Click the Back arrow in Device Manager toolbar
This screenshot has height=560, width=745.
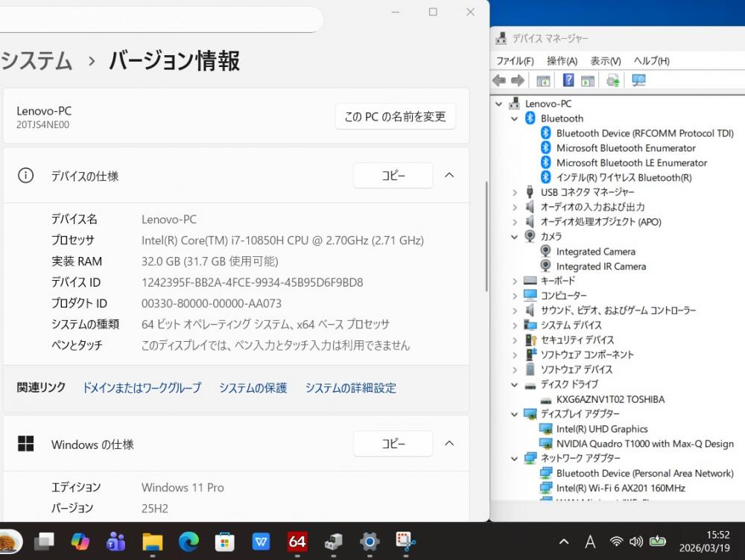click(499, 80)
